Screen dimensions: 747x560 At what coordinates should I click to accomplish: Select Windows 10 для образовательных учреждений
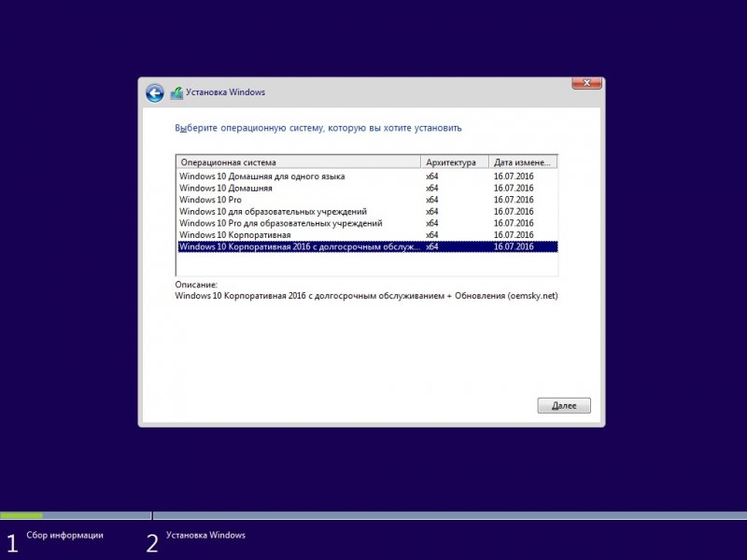coord(367,212)
